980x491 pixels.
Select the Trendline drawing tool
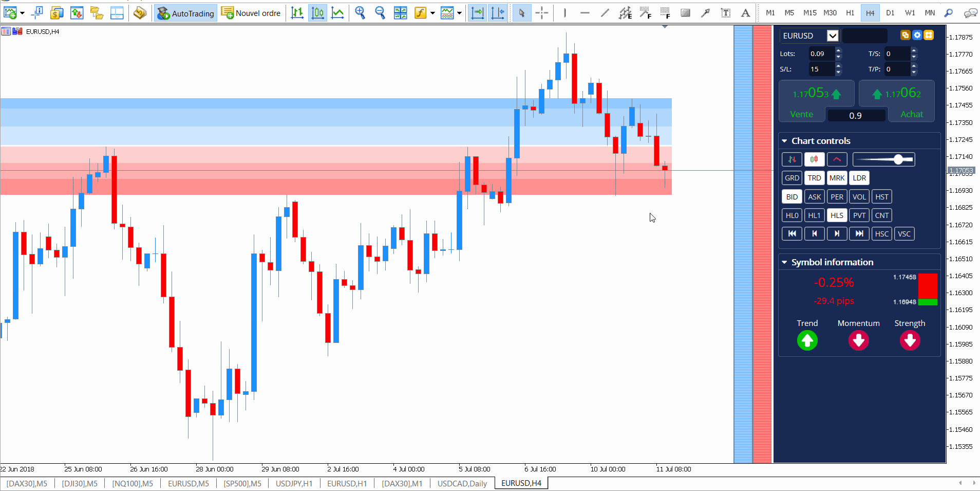605,13
